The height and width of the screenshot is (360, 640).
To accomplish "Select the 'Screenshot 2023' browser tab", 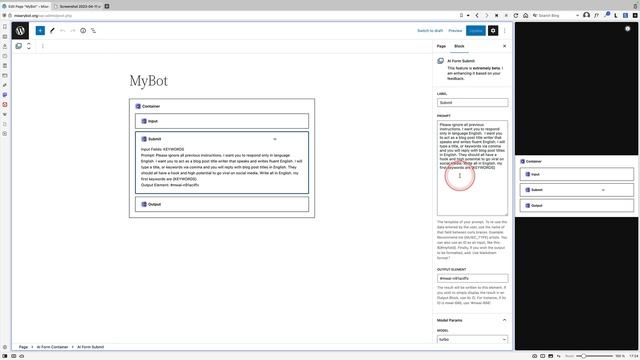I will [78, 6].
